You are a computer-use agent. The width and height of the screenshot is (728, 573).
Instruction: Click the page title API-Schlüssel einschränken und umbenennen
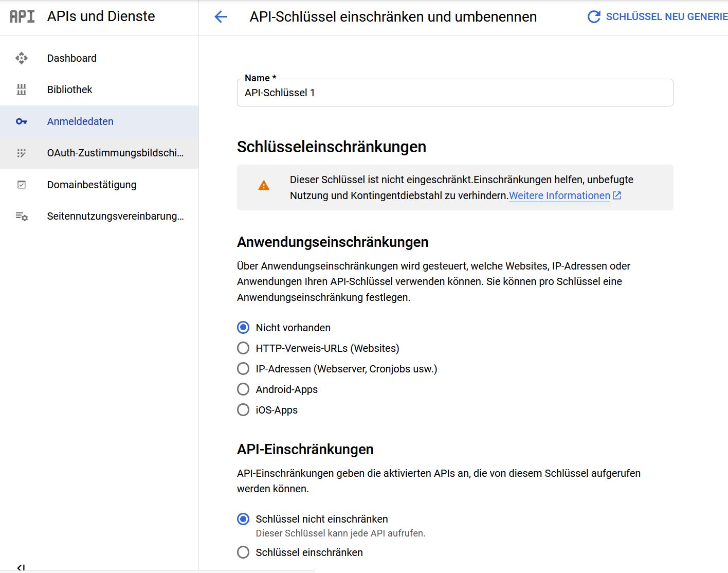(x=393, y=16)
